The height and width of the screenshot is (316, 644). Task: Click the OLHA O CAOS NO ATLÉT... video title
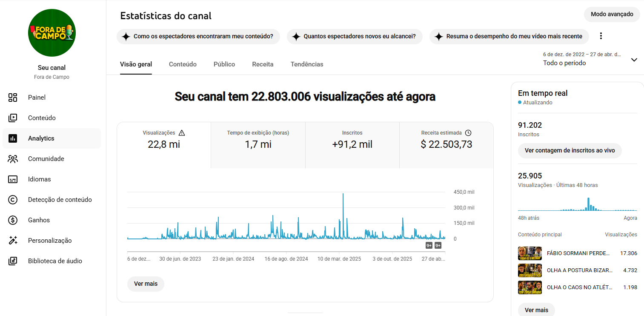(580, 287)
